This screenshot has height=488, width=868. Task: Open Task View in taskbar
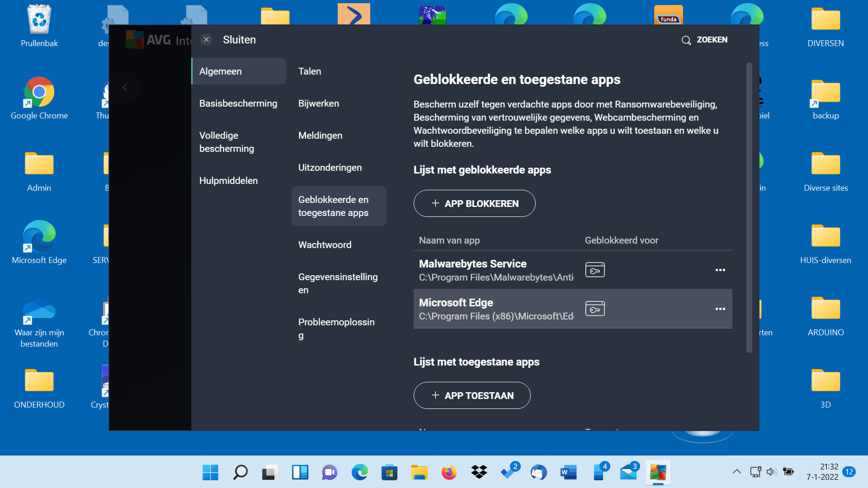(x=270, y=473)
